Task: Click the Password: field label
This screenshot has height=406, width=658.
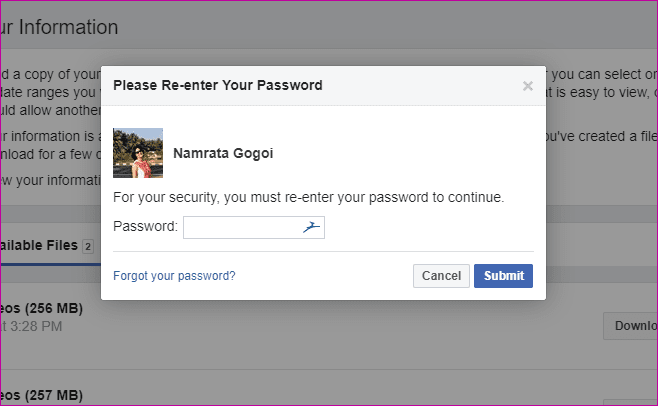Action: point(145,226)
